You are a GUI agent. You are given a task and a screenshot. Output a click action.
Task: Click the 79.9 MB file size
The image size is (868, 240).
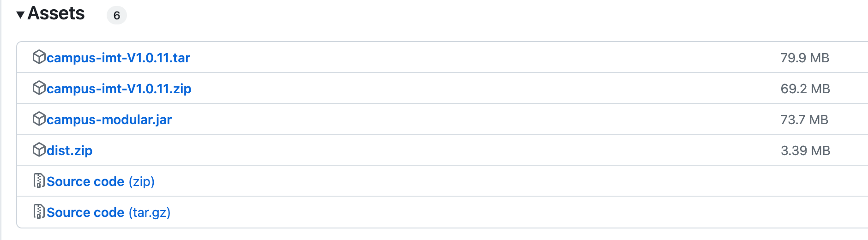(805, 58)
